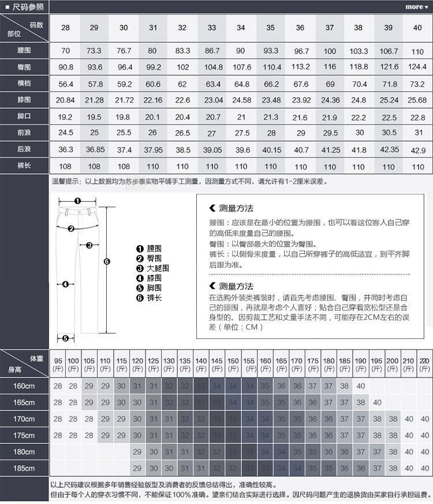Select the 前浪 row header
Viewport: 433px width, 504px height.
tap(24, 133)
